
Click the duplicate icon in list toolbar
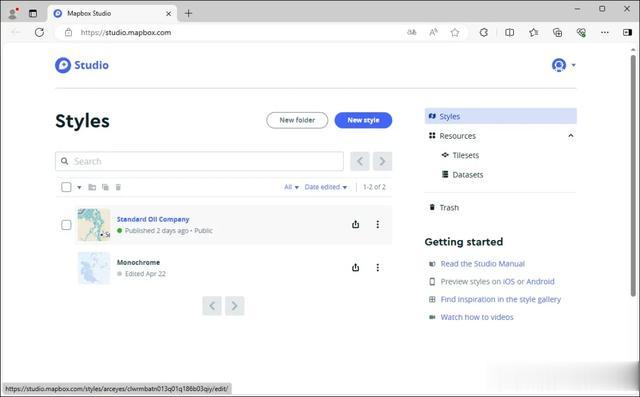pyautogui.click(x=105, y=187)
